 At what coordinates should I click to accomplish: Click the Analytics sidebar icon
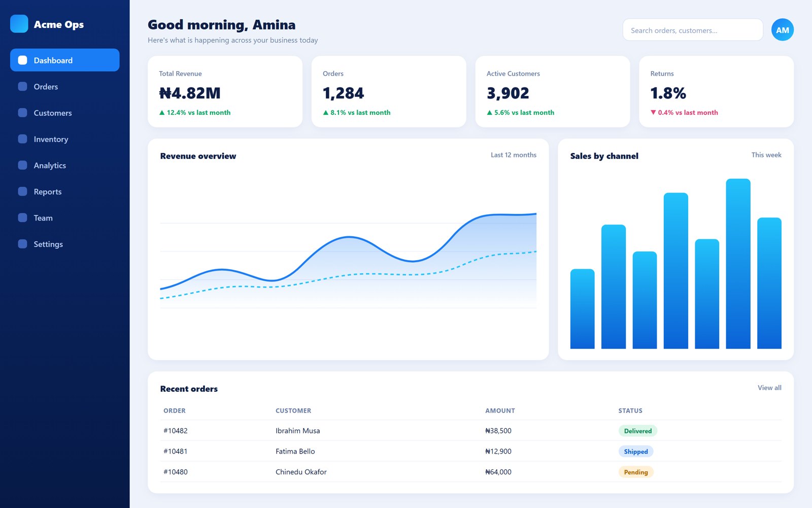tap(22, 165)
